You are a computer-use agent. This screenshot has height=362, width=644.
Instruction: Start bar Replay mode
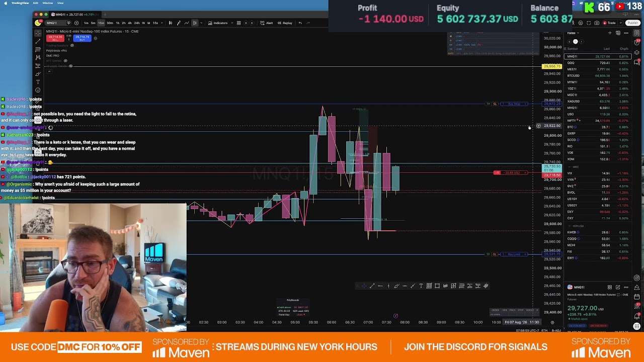coord(285,23)
